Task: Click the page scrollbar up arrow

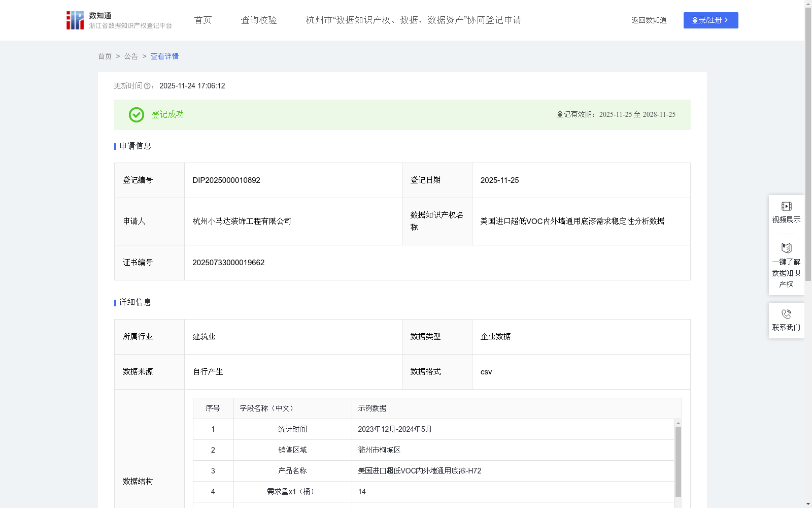Action: coord(808,4)
